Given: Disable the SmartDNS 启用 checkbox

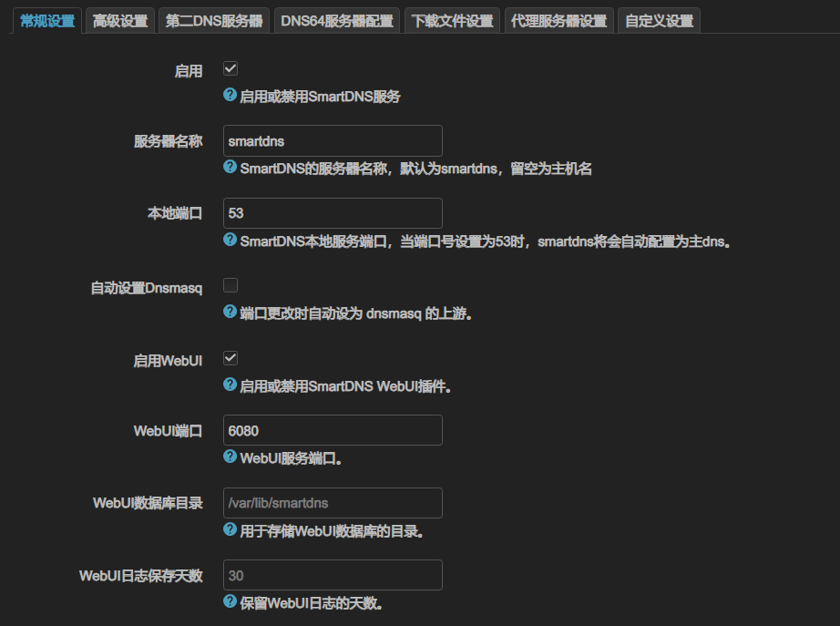Looking at the screenshot, I should pos(229,68).
